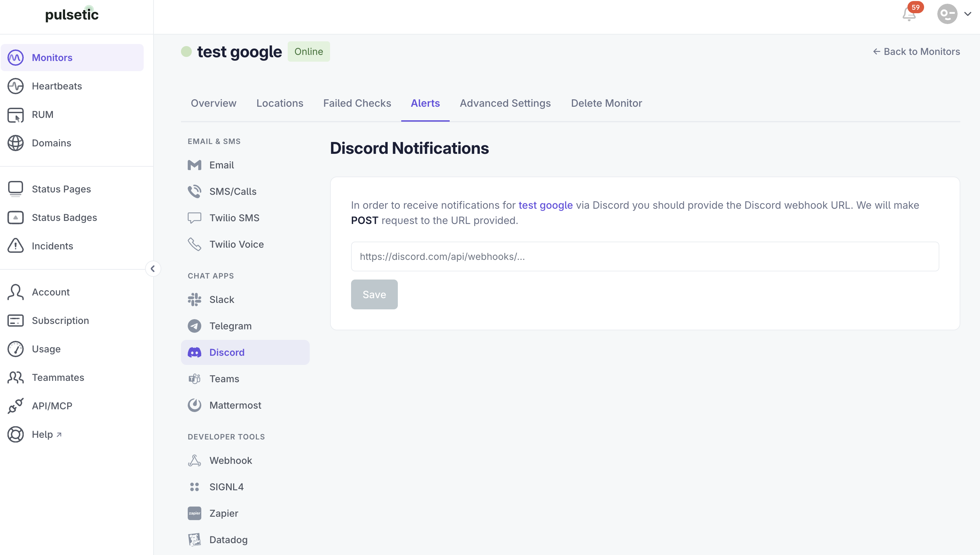Open the Monitors sidebar icon
The width and height of the screenshot is (980, 555).
pyautogui.click(x=16, y=58)
